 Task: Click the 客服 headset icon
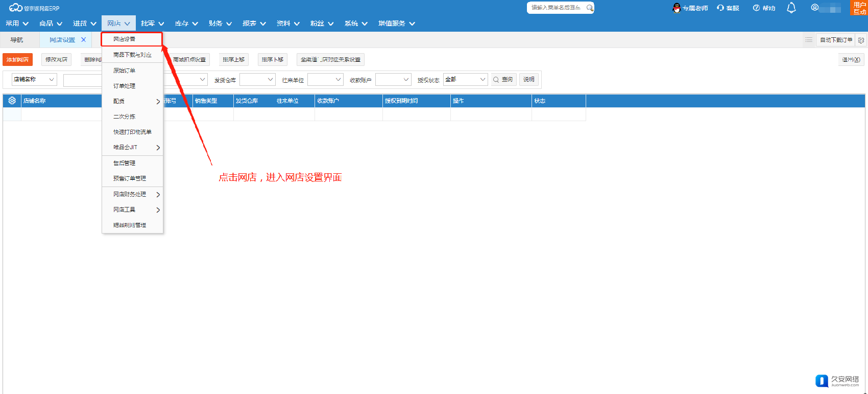pyautogui.click(x=720, y=8)
